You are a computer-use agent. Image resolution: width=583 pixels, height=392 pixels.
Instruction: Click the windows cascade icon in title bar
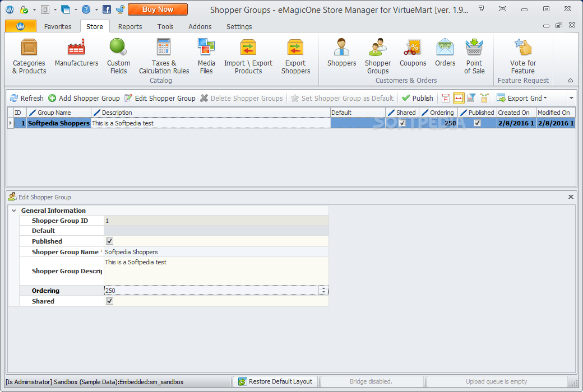[x=66, y=10]
